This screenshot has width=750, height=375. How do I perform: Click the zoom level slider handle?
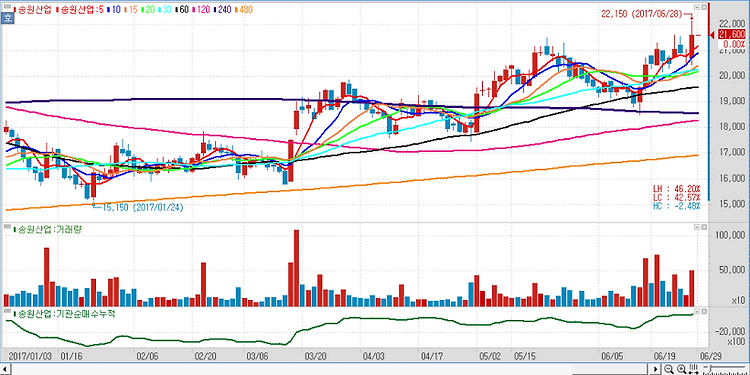click(710, 368)
